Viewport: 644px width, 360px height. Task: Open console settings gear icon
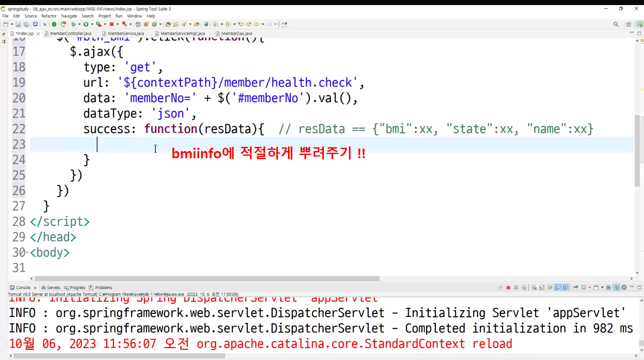pos(624,287)
